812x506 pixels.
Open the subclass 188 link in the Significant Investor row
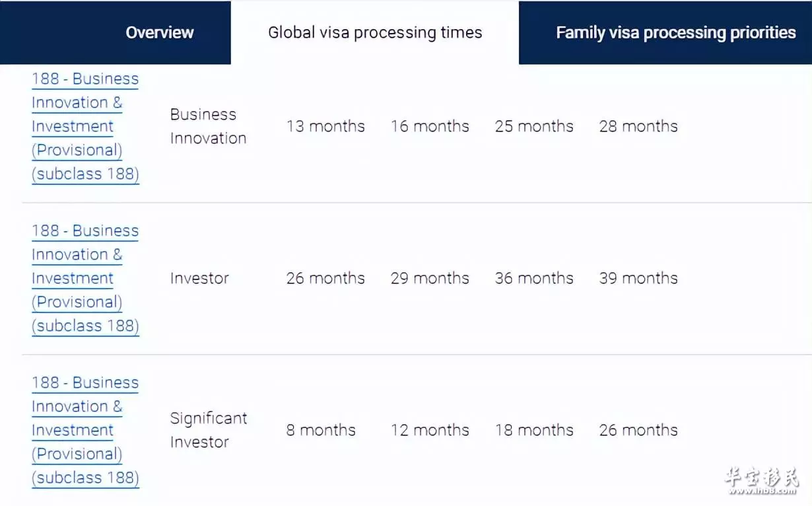pyautogui.click(x=85, y=430)
